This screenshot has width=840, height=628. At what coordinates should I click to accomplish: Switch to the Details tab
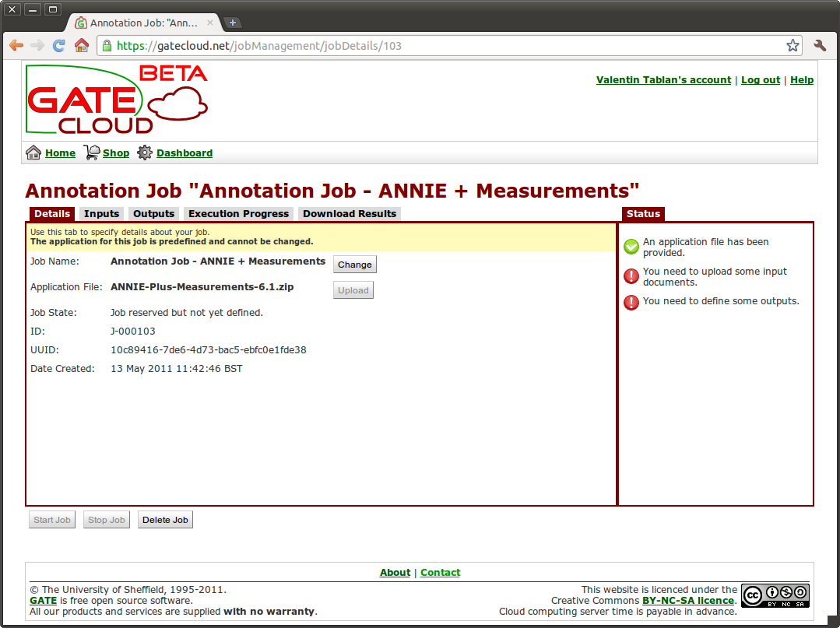point(52,214)
